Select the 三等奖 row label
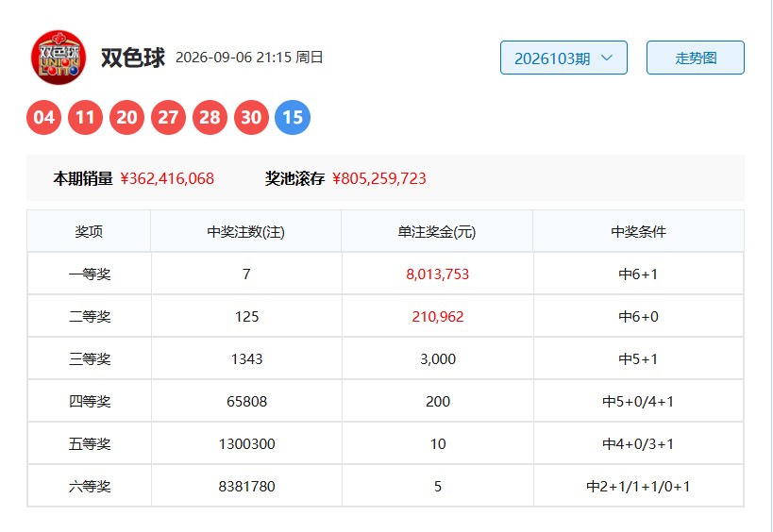The width and height of the screenshot is (773, 532). tap(90, 358)
